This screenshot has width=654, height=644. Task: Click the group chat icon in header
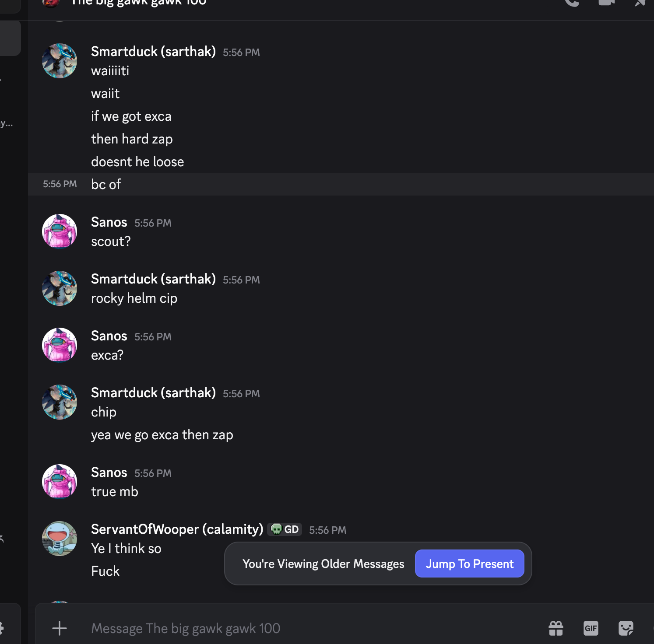[51, 3]
